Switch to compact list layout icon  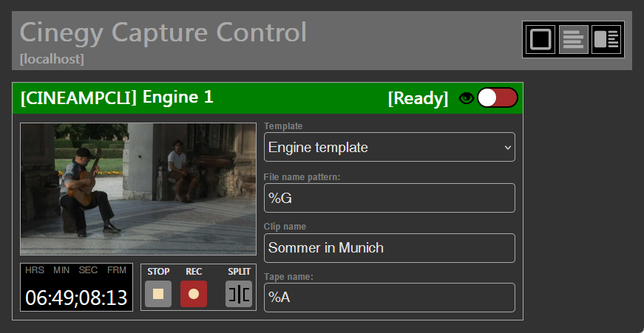573,39
